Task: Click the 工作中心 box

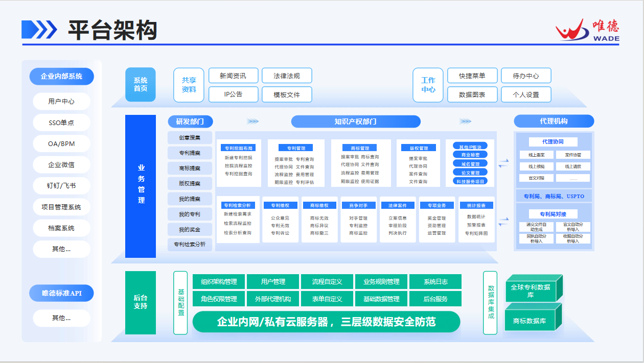Action: [x=428, y=85]
